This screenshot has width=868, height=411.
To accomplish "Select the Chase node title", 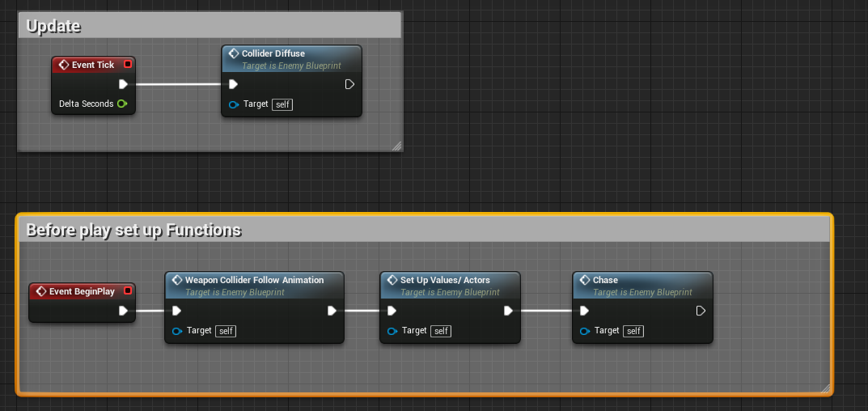I will point(605,280).
